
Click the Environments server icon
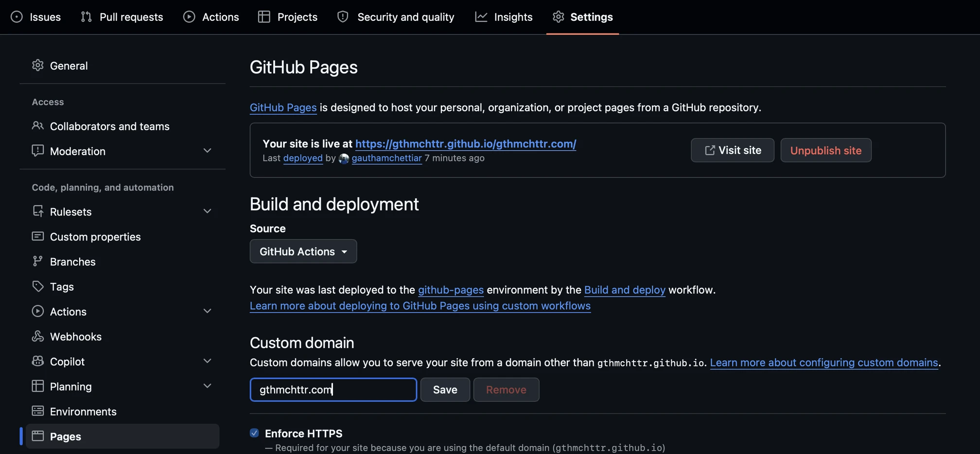38,411
